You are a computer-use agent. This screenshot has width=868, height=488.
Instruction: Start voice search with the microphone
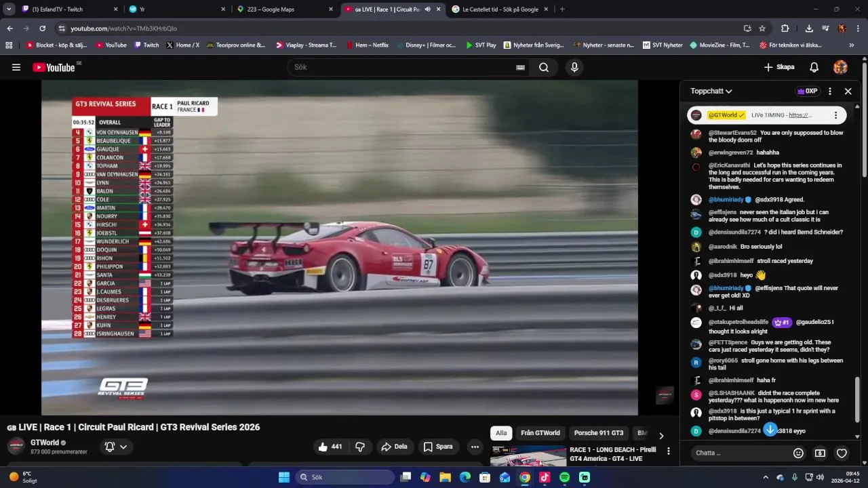(574, 67)
